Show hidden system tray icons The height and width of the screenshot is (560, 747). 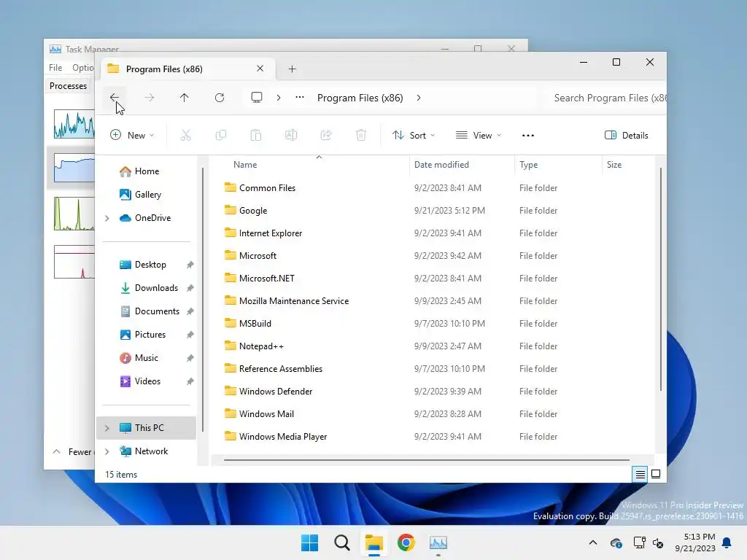tap(592, 542)
